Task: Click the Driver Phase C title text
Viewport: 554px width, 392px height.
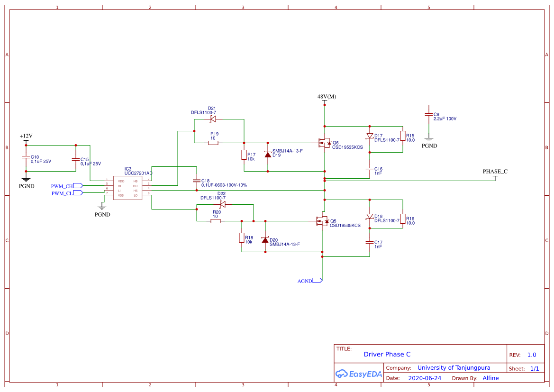Action: point(387,354)
